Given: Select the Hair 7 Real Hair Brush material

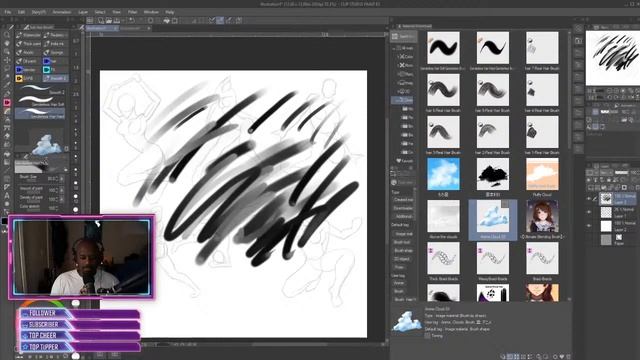Looking at the screenshot, I should point(542,48).
